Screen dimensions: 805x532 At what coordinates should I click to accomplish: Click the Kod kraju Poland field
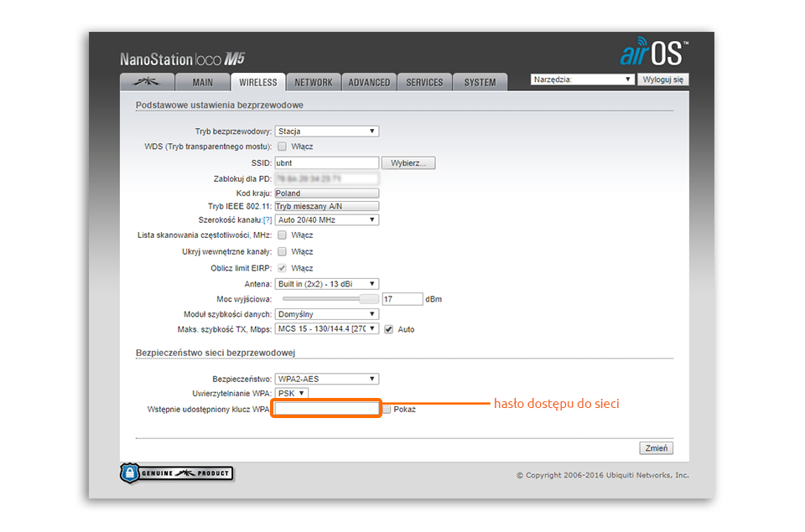tap(326, 194)
